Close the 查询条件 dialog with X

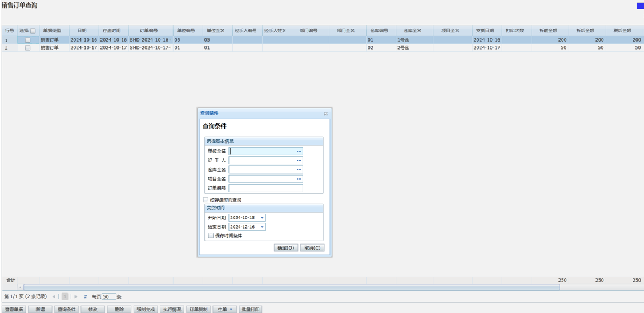pos(325,113)
